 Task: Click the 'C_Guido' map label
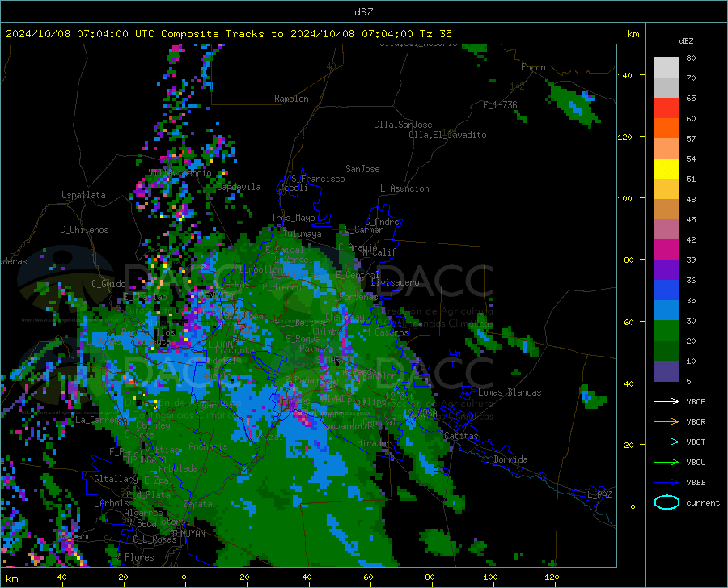(x=108, y=284)
